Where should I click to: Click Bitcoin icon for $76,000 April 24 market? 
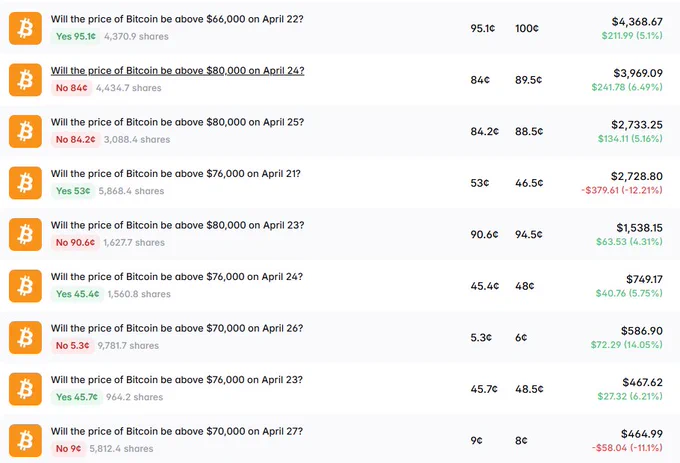pyautogui.click(x=25, y=286)
